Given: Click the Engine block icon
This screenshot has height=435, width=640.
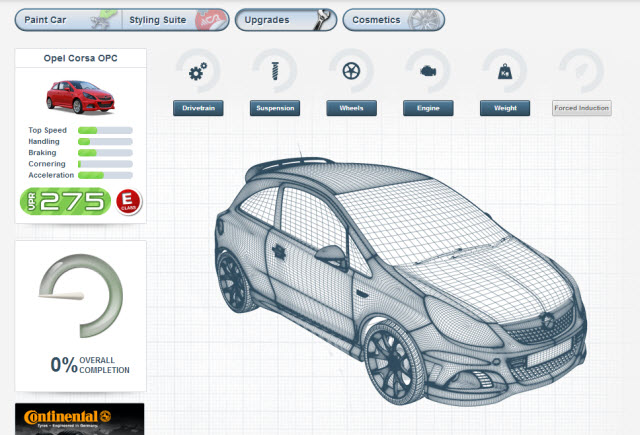Looking at the screenshot, I should click(x=427, y=71).
